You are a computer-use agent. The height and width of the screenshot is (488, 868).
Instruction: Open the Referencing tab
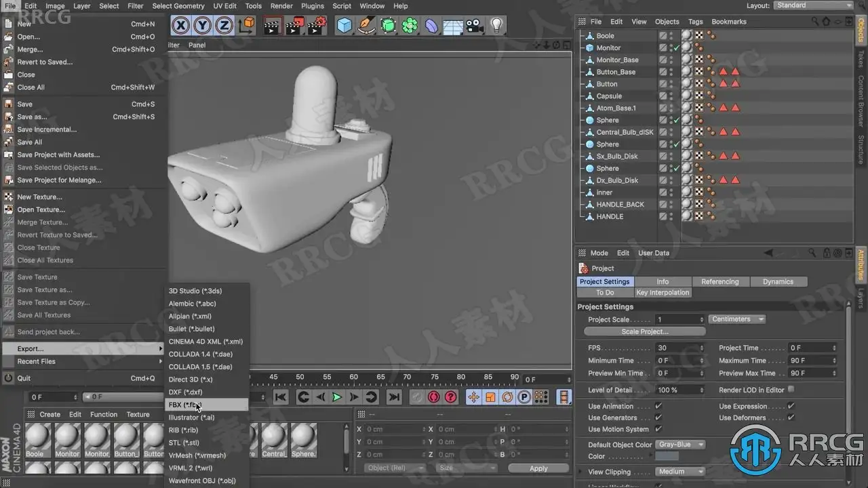click(x=719, y=281)
